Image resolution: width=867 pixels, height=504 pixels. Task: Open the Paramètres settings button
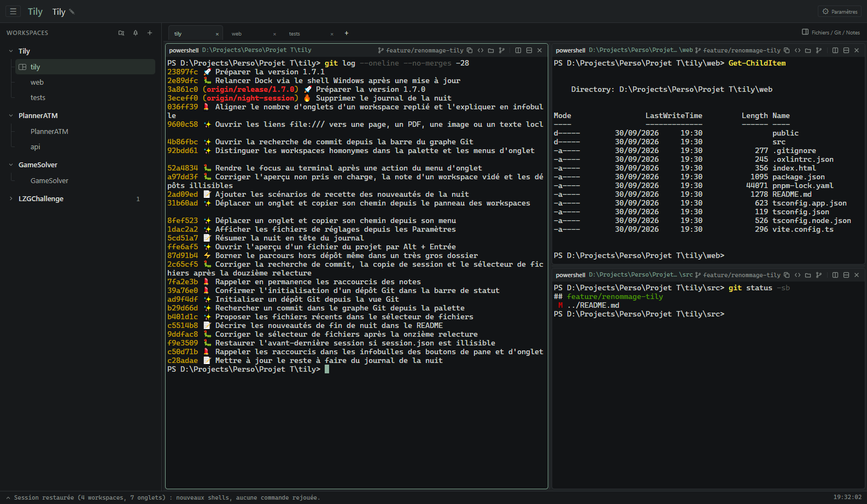tap(840, 11)
